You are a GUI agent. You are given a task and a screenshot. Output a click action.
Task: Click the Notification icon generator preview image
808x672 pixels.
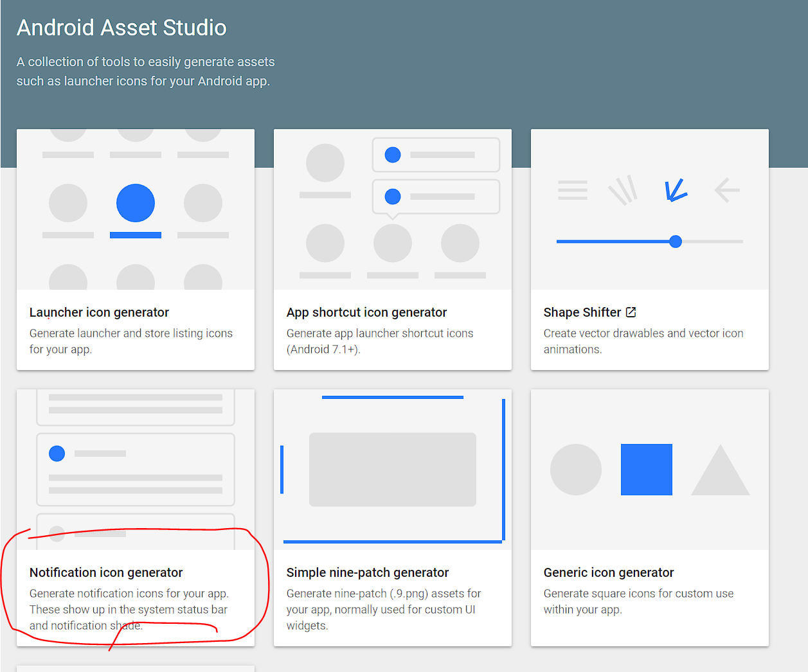pyautogui.click(x=136, y=470)
